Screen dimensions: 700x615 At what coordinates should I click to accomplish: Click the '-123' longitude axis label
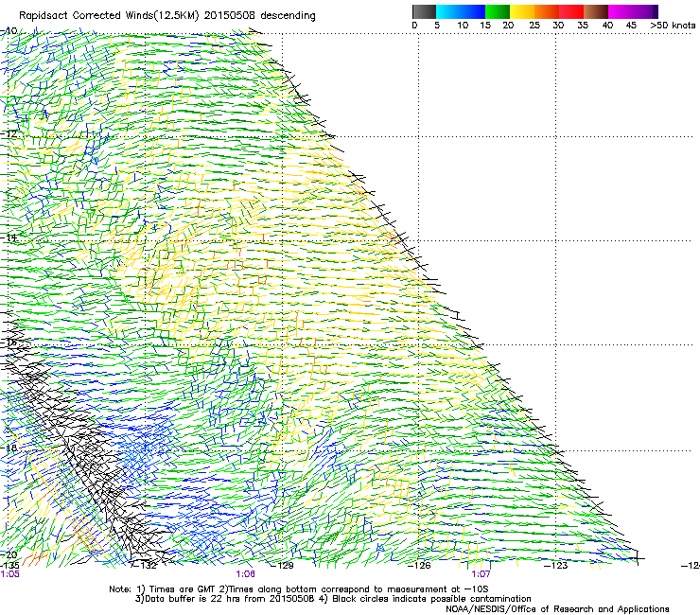tap(556, 566)
